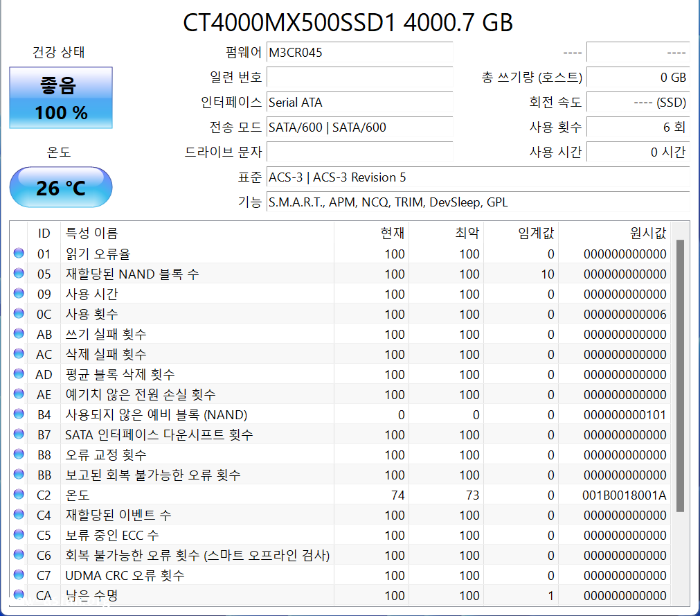This screenshot has height=616, width=700.
Task: Click the 특성 이름 column header
Action: point(197,233)
